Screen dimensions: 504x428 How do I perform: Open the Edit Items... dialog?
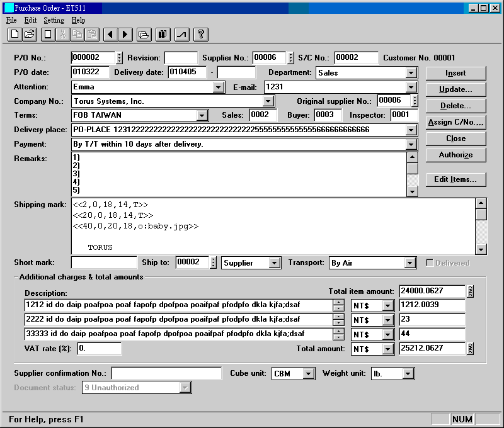point(455,179)
